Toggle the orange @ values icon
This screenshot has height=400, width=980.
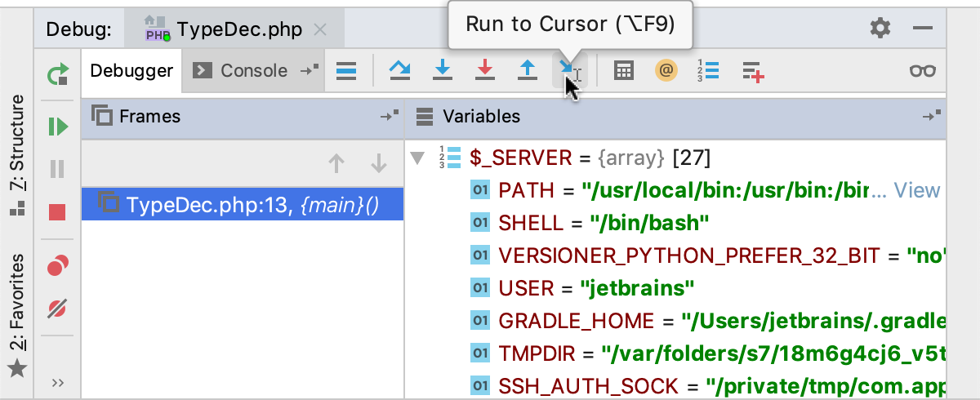[x=666, y=71]
